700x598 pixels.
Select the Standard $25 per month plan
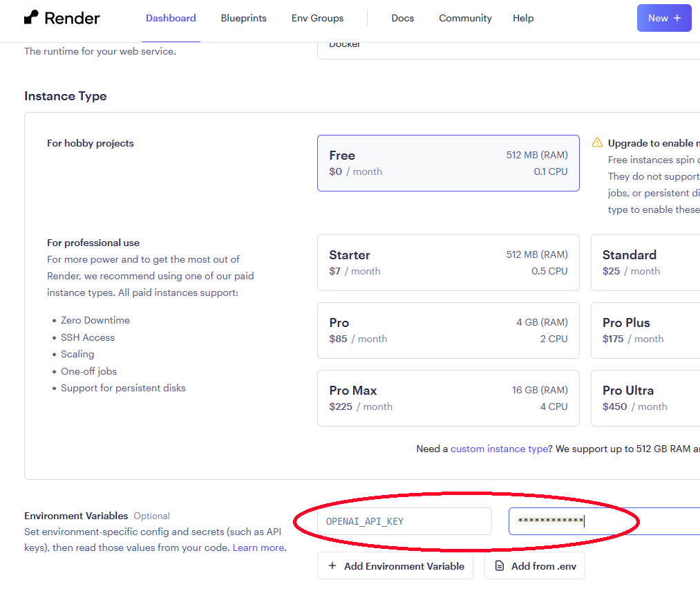click(x=645, y=263)
